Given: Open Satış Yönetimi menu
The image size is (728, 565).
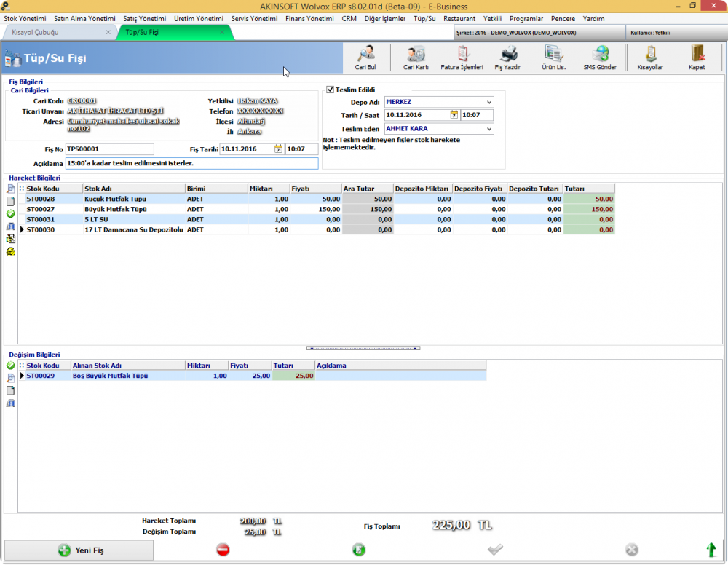Looking at the screenshot, I should click(144, 19).
